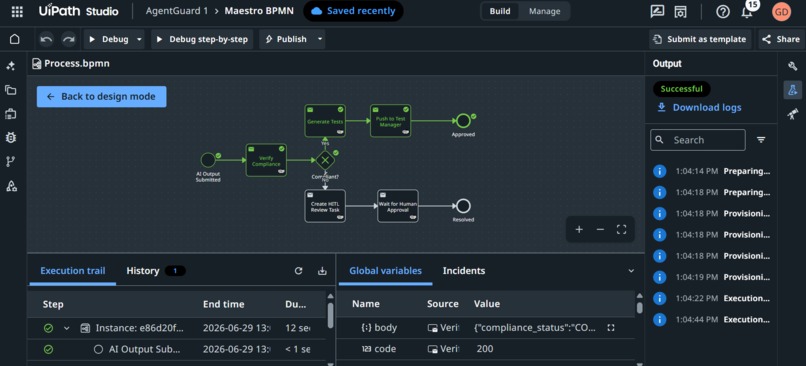806x366 pixels.
Task: Download logs from the Output panel
Action: (699, 107)
